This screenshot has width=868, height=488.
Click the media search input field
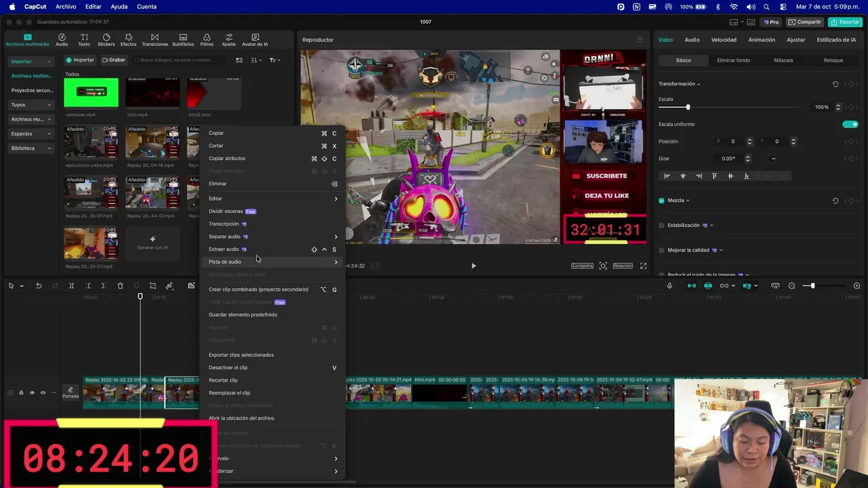pyautogui.click(x=180, y=60)
